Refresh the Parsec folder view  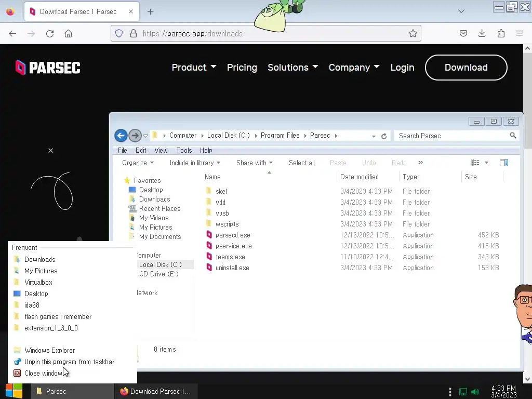[384, 136]
